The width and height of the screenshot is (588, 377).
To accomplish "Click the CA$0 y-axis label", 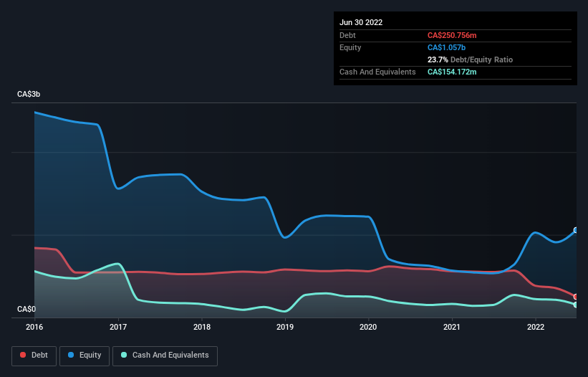I will pyautogui.click(x=26, y=309).
